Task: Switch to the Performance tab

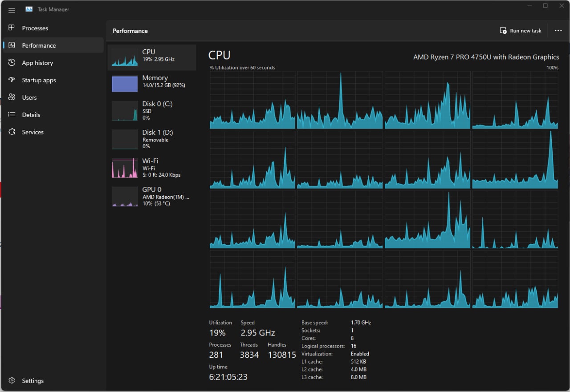Action: (39, 45)
